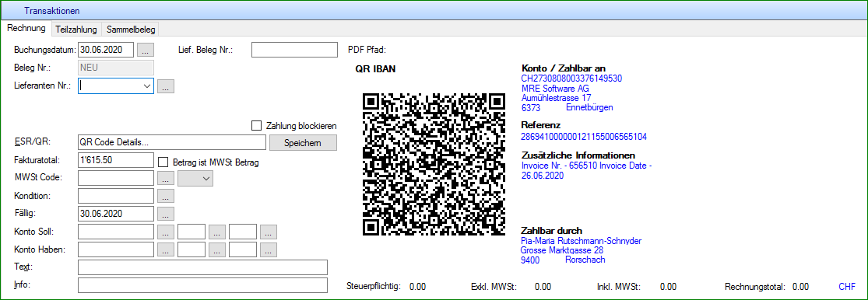Open second lookup button of Konto Soll

[217, 232]
